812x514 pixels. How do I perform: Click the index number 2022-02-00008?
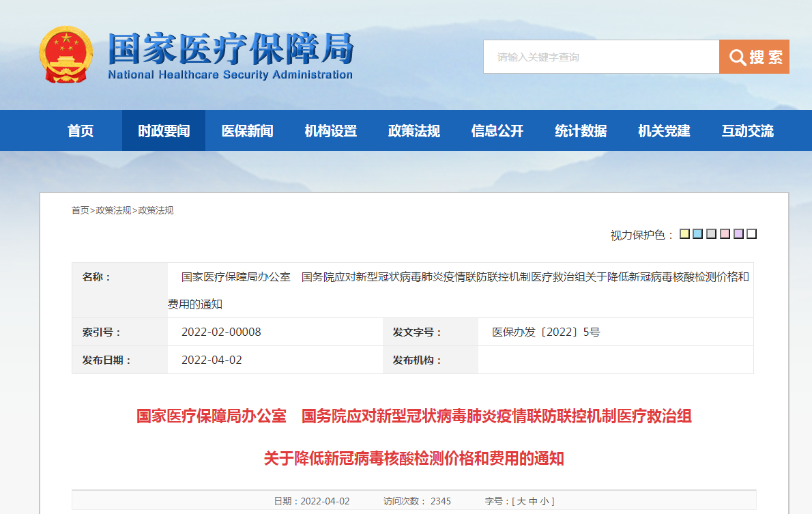click(x=221, y=332)
